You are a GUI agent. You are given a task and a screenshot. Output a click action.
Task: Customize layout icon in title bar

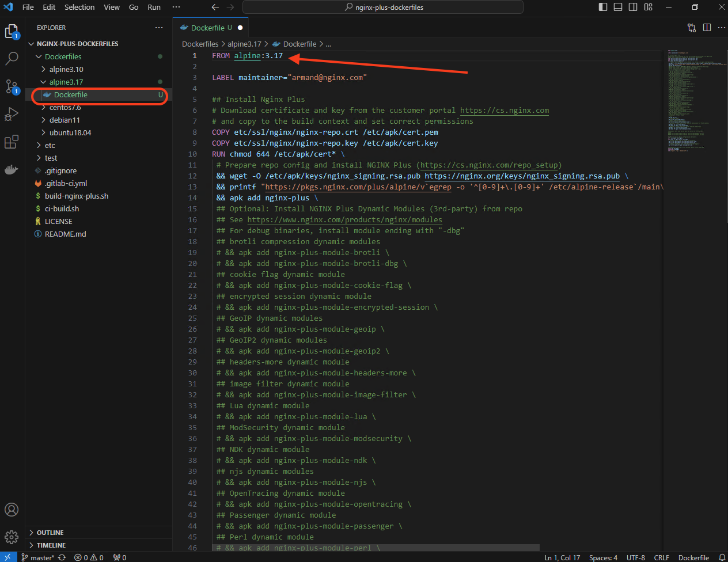click(649, 7)
